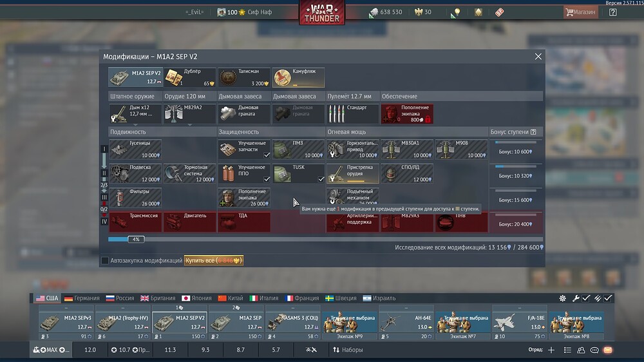Click the M1A2 SEP V2 vehicle tab in dialog
The image size is (644, 362).
point(135,77)
